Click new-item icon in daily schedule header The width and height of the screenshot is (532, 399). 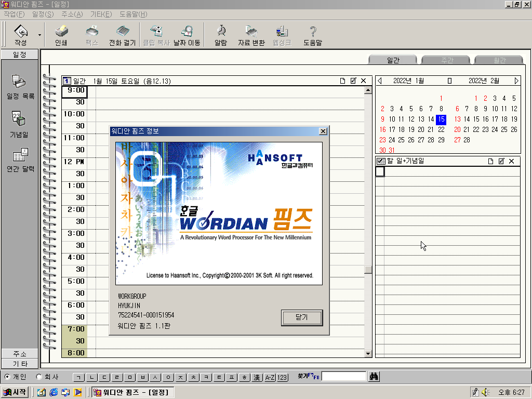coord(342,81)
